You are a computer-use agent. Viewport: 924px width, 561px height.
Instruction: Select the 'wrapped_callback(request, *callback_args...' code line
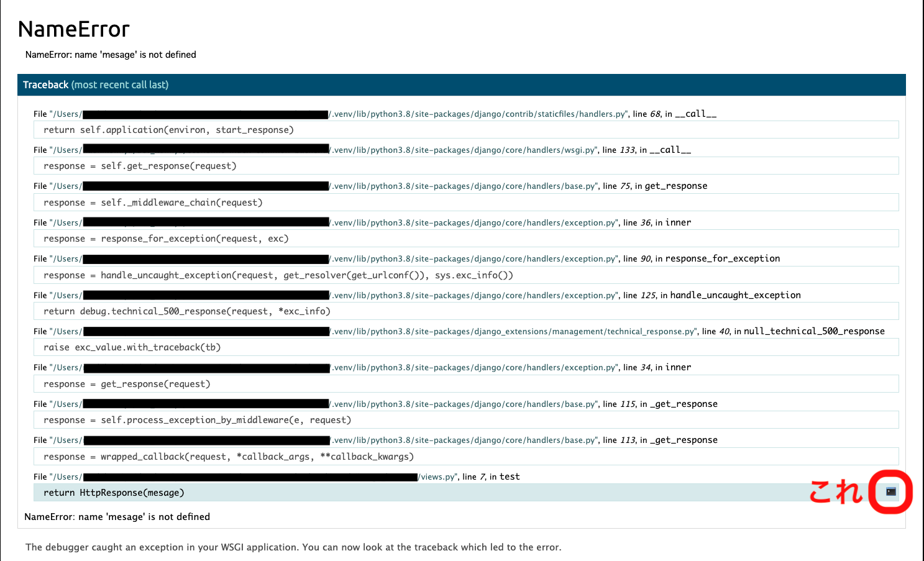pos(466,457)
